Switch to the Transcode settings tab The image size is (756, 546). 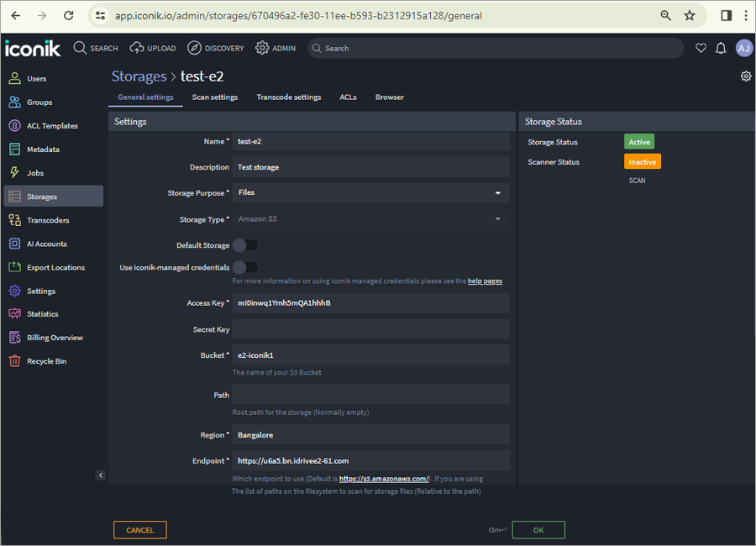[x=289, y=97]
